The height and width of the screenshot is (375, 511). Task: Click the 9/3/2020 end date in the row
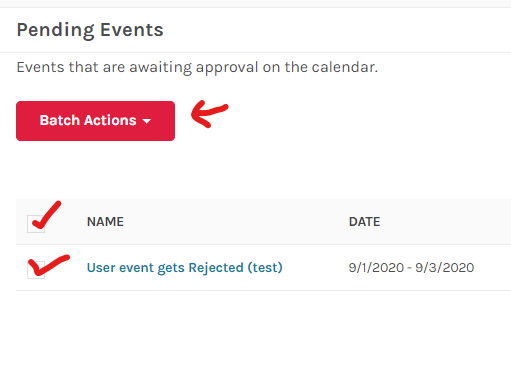[445, 268]
